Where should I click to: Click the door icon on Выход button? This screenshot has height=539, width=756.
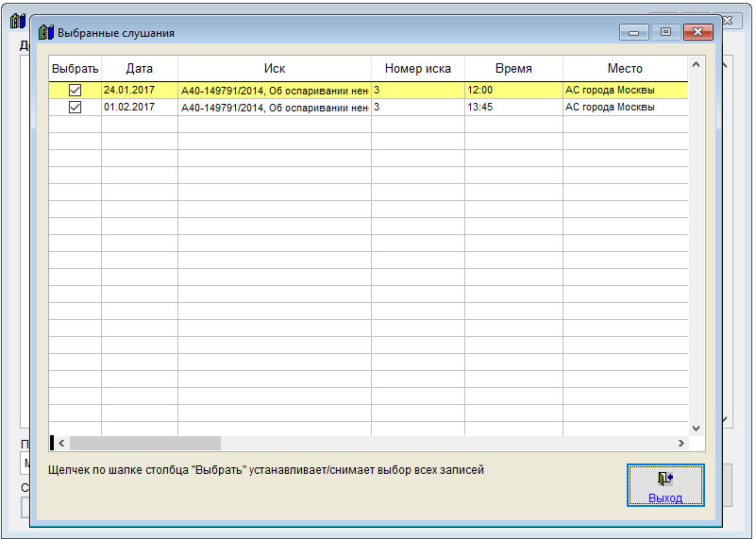point(665,479)
